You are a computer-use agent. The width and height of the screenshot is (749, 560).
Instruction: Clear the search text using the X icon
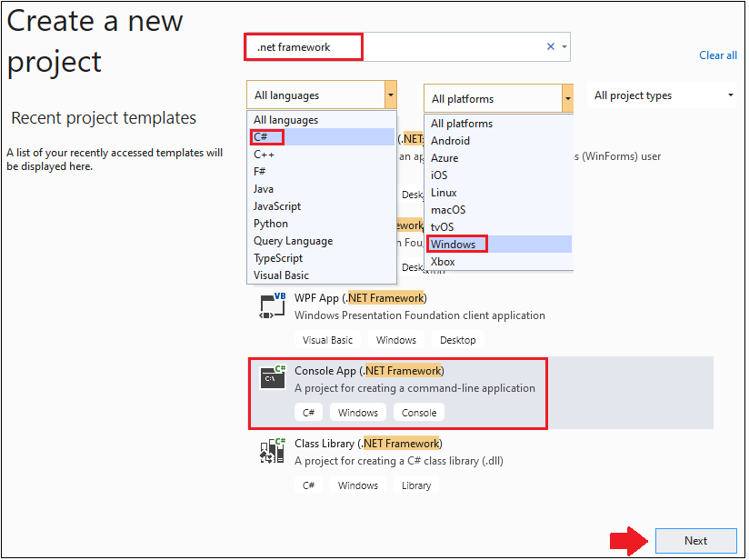(550, 45)
